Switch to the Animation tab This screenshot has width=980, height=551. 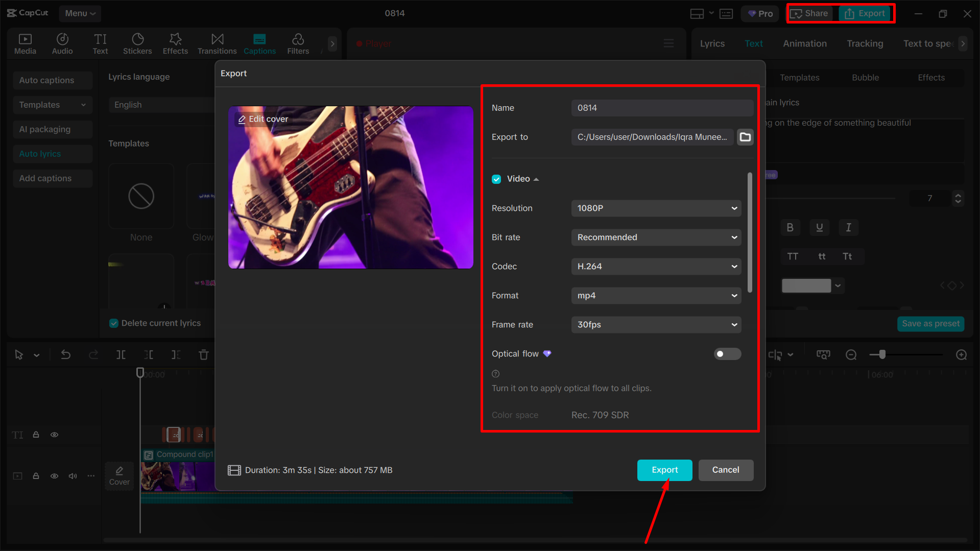pyautogui.click(x=804, y=43)
